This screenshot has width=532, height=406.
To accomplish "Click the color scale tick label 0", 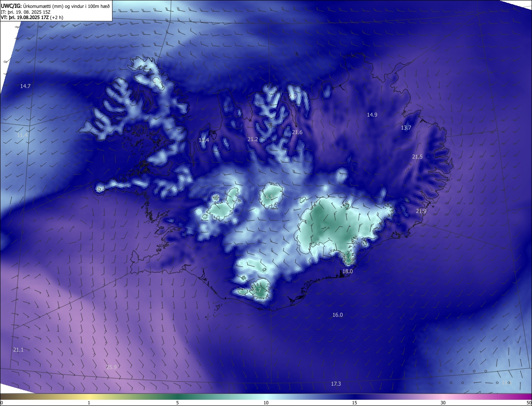I will (2, 403).
